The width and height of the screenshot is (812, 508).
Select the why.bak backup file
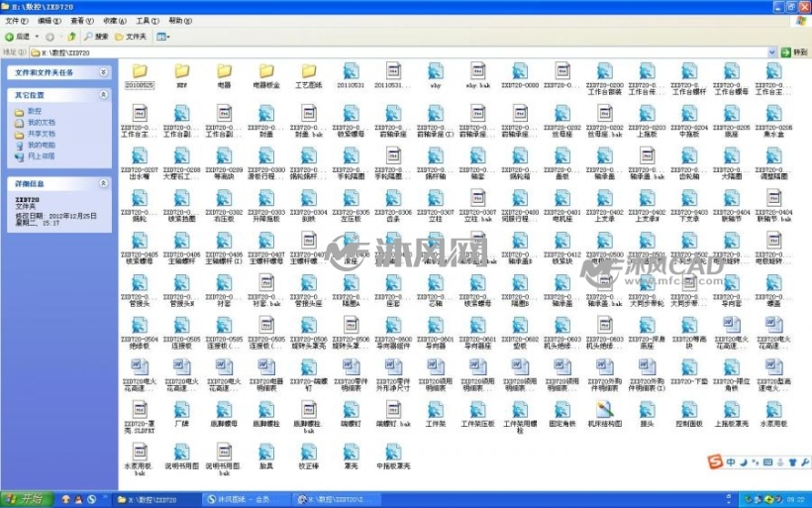click(x=478, y=76)
